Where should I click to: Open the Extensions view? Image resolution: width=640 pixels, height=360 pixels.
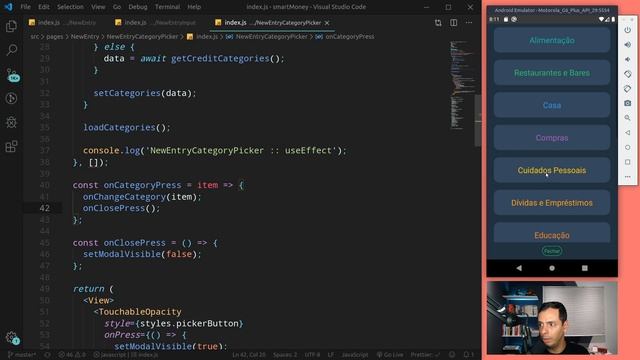point(11,146)
